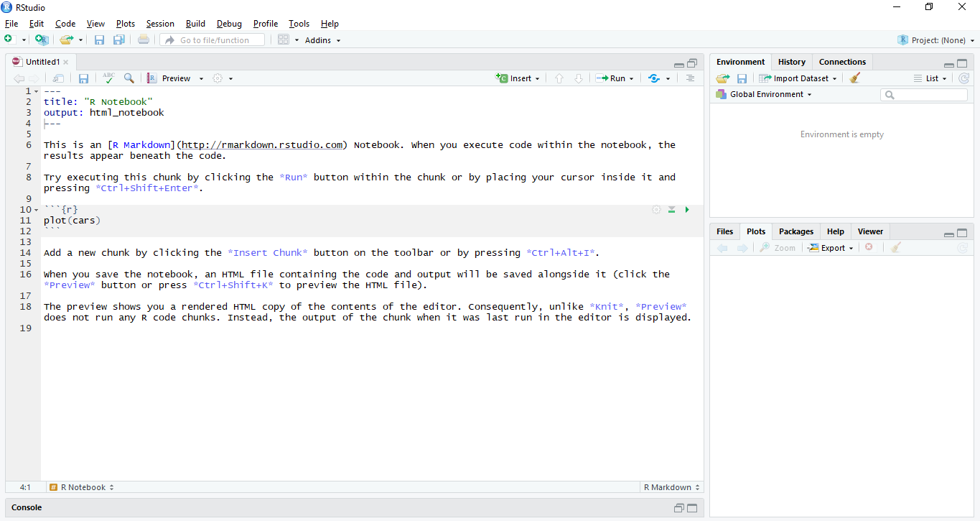The width and height of the screenshot is (980, 521).
Task: Open the List view dropdown
Action: point(930,78)
